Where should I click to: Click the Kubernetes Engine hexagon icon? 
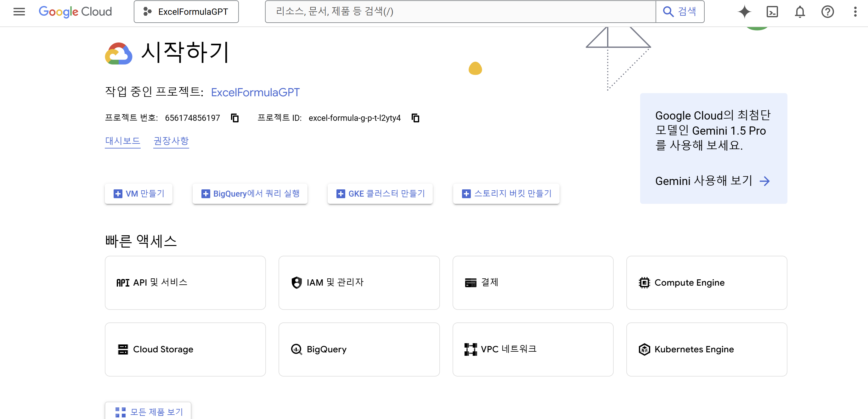pyautogui.click(x=644, y=349)
